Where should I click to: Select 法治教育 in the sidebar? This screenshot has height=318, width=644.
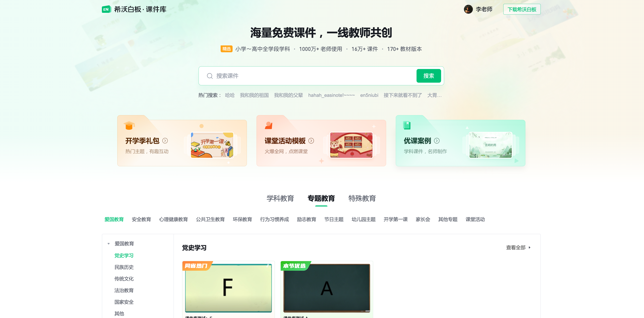pos(124,291)
